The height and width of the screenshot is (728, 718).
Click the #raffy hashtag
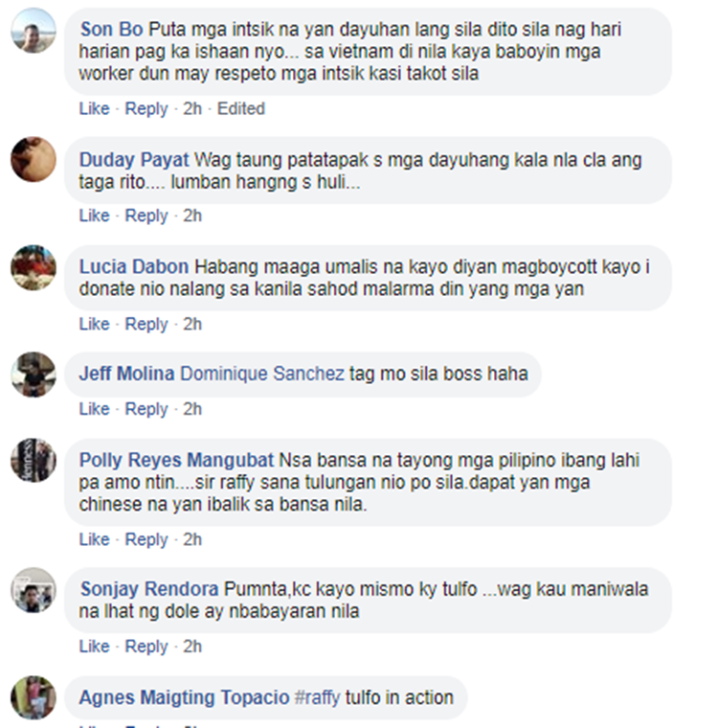coord(318,697)
